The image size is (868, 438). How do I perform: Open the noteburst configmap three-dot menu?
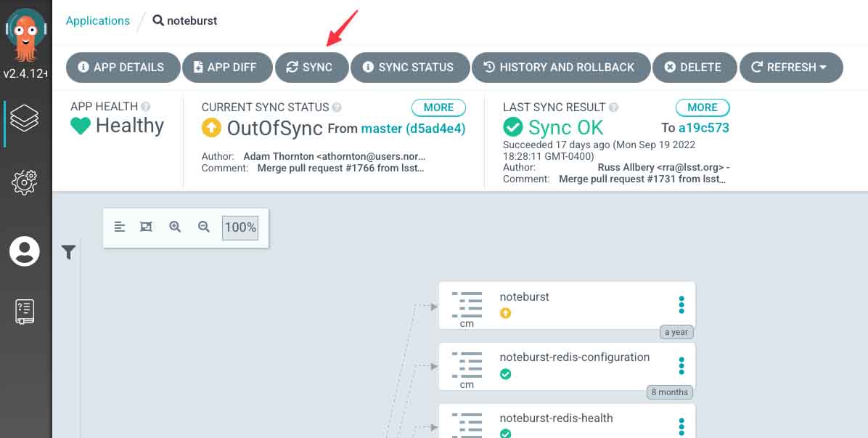[681, 304]
